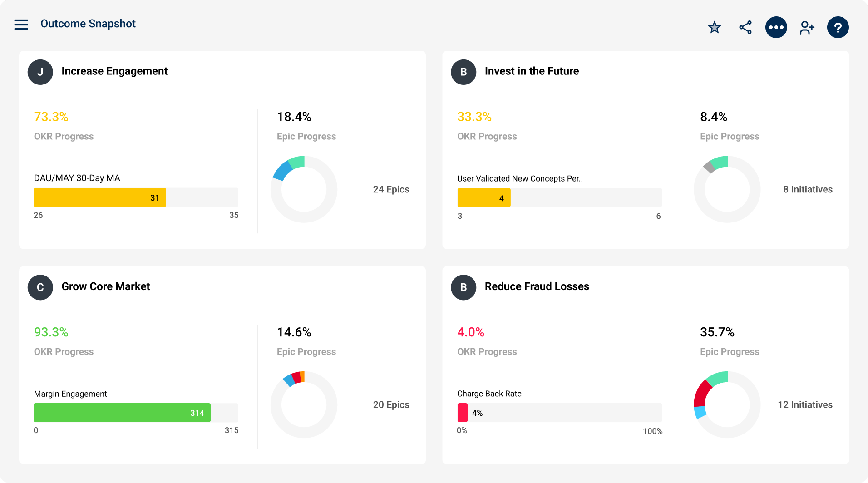Open the Reduce Fraud Losses card title
This screenshot has height=483, width=868.
pos(537,286)
